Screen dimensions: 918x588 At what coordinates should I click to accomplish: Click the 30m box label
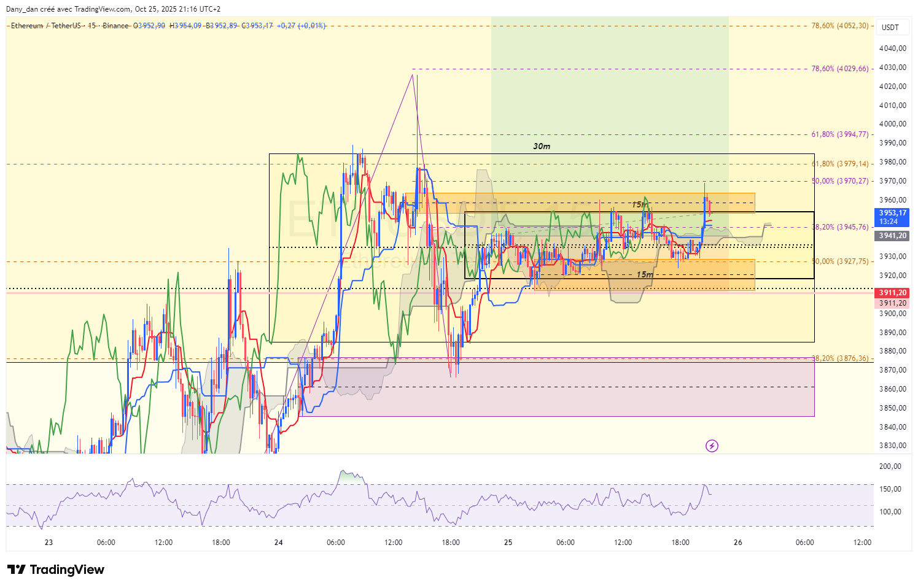(x=542, y=146)
